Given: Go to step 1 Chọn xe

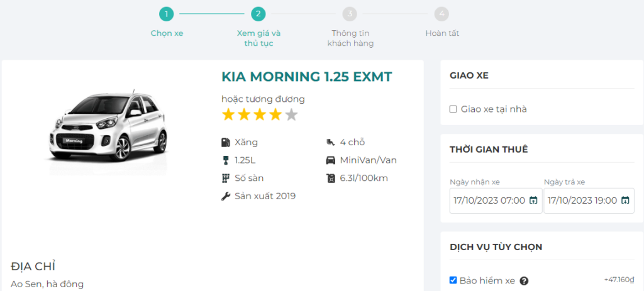Looking at the screenshot, I should coord(167,14).
